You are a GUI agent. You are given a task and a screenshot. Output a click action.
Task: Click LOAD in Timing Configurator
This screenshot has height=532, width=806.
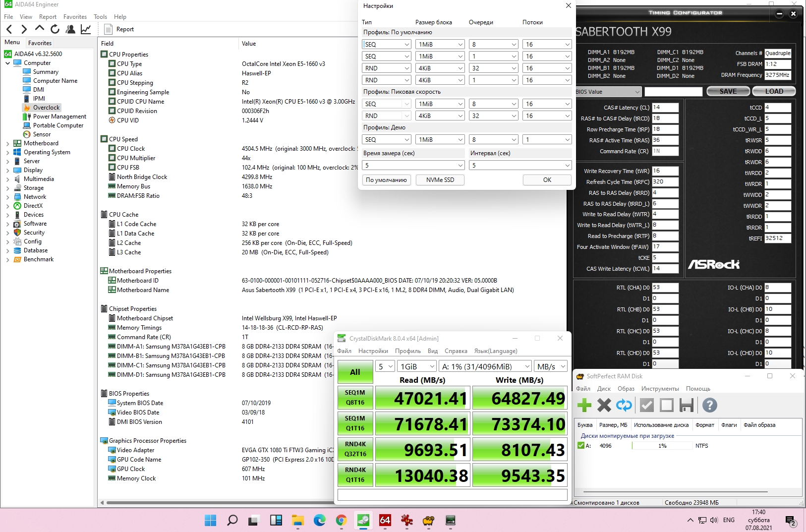(x=774, y=91)
